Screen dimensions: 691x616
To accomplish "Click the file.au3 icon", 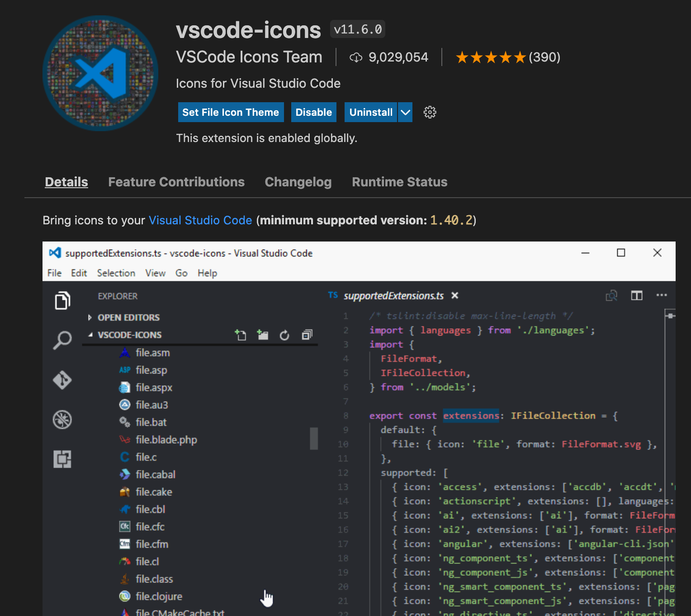I will point(125,405).
